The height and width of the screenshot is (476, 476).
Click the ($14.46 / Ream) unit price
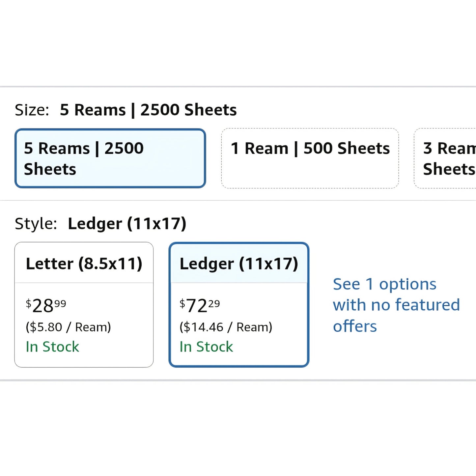[226, 327]
